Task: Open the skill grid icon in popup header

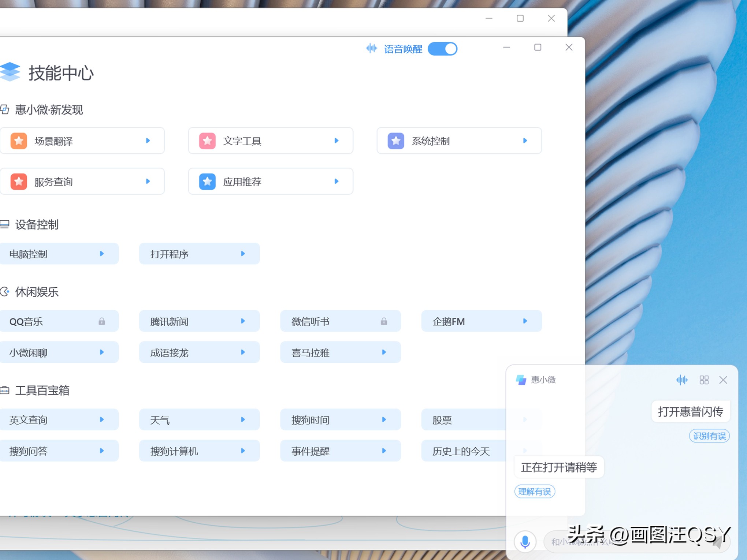Action: [x=704, y=380]
